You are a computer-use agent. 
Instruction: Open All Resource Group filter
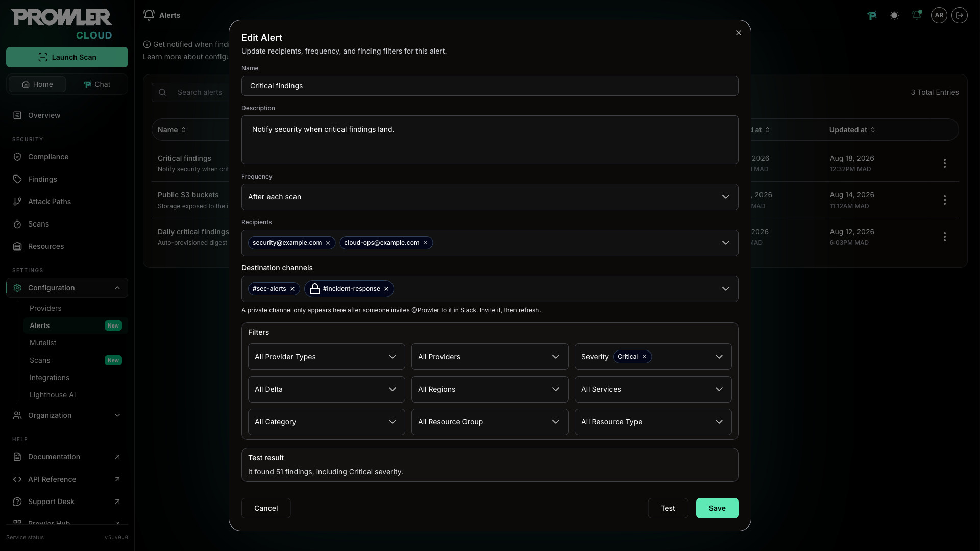pyautogui.click(x=489, y=422)
